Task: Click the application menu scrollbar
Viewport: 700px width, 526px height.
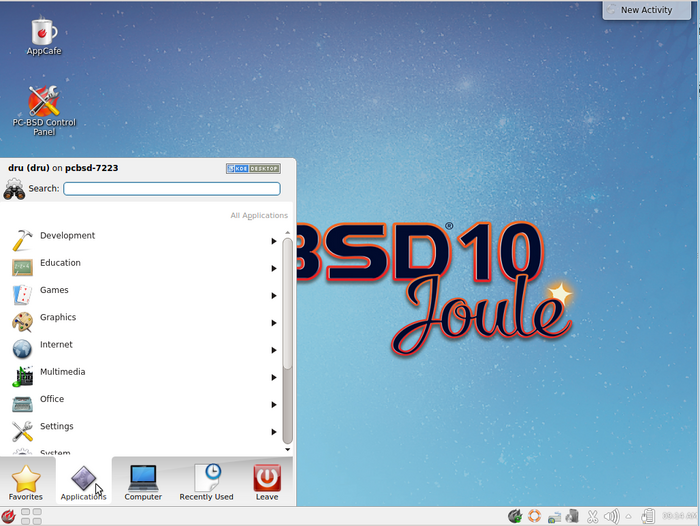Action: point(288,330)
